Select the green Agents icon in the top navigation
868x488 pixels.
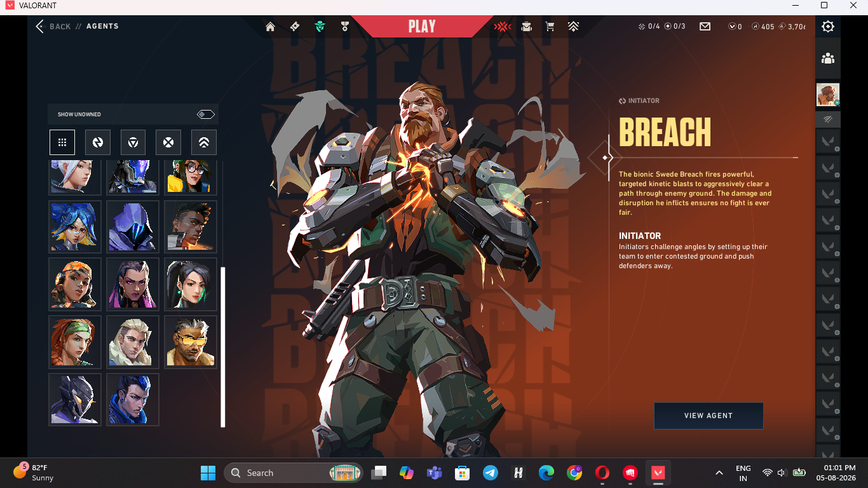pyautogui.click(x=320, y=27)
